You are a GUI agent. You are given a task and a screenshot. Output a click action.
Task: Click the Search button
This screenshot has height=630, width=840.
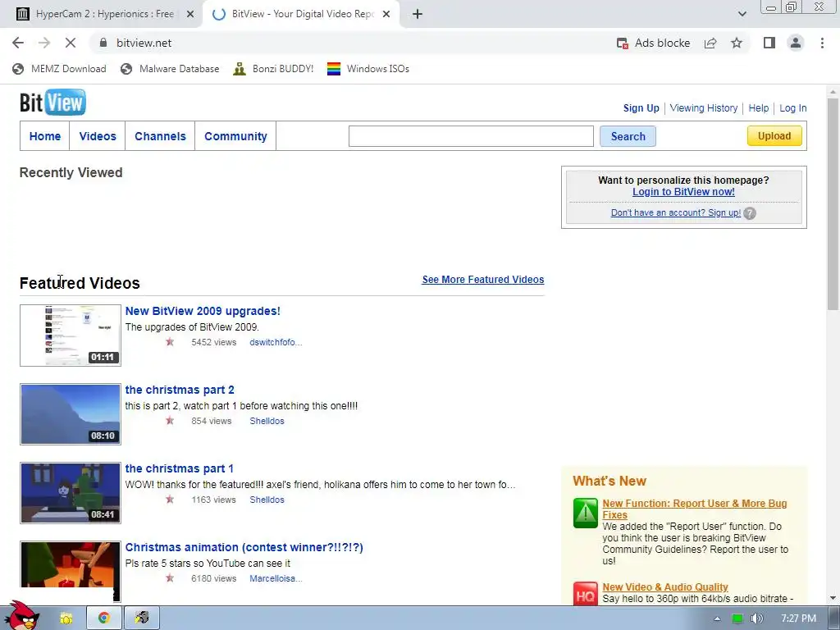(628, 136)
